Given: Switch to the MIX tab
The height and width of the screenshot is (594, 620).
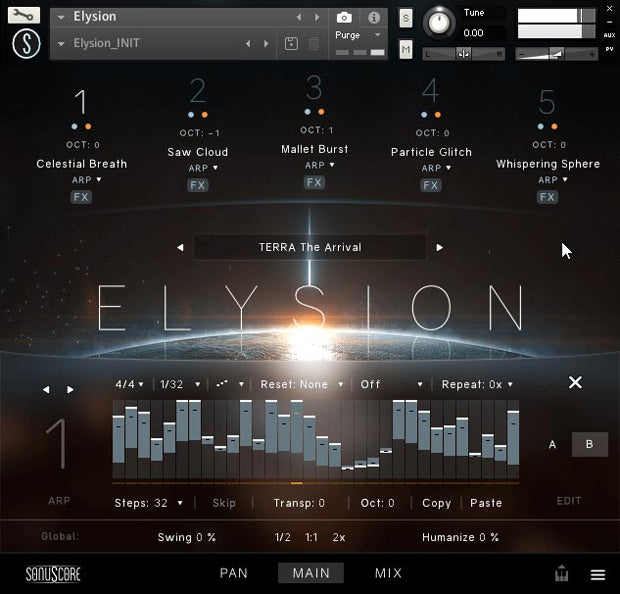Looking at the screenshot, I should [x=388, y=573].
